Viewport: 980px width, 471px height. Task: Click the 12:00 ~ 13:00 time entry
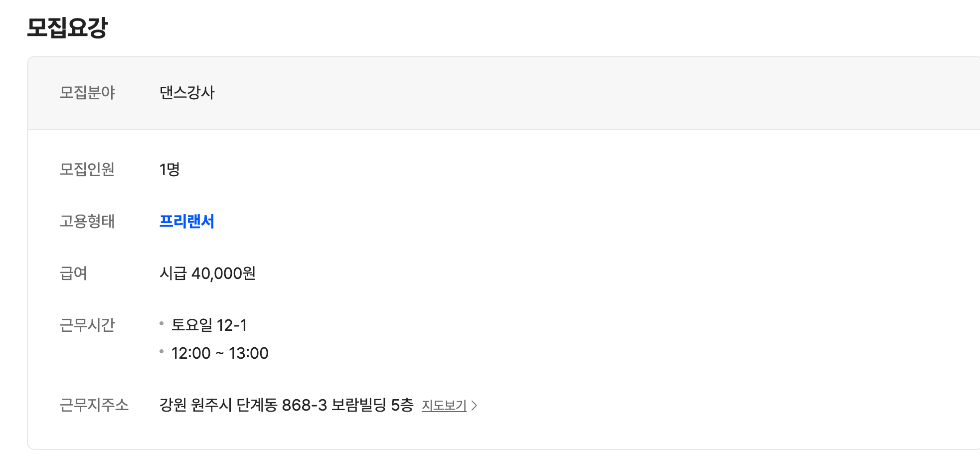tap(220, 353)
